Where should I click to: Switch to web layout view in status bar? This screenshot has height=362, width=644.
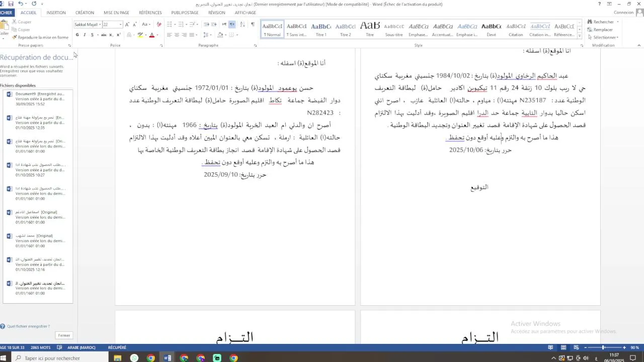(x=576, y=347)
